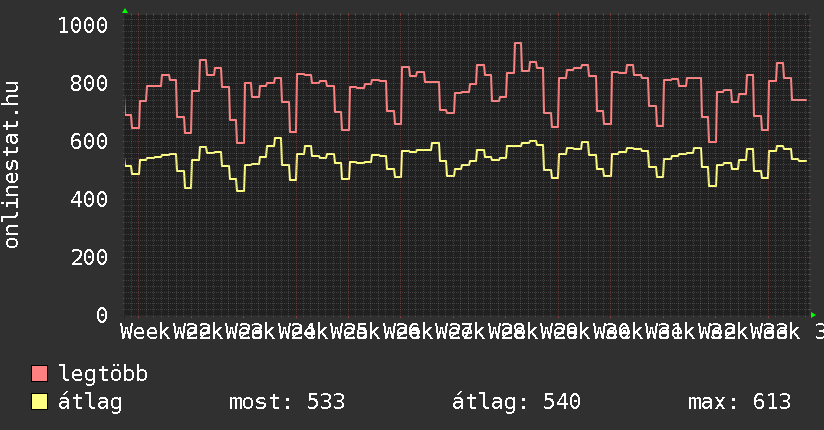
Task: Click the 600 y-axis label
Action: pos(89,141)
